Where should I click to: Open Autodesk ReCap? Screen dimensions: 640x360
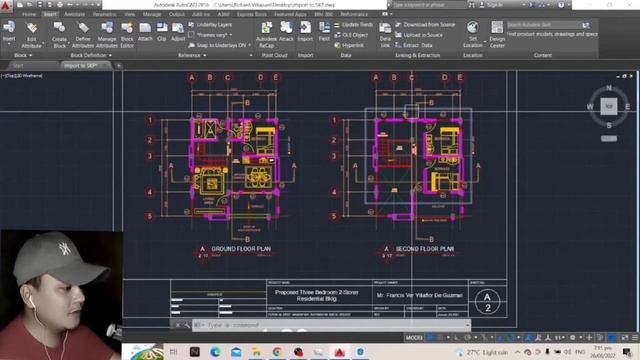coord(266,35)
